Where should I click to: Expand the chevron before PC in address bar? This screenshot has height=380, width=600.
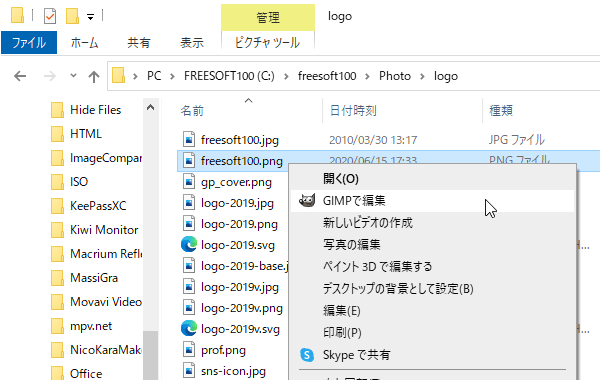coord(135,77)
